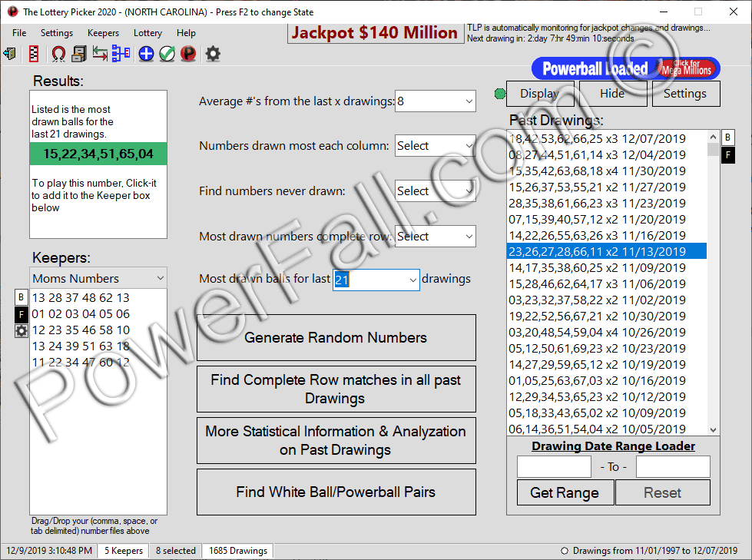Screen dimensions: 752x560
Task: Click the black F button beside the Keepers list
Action: pyautogui.click(x=21, y=314)
